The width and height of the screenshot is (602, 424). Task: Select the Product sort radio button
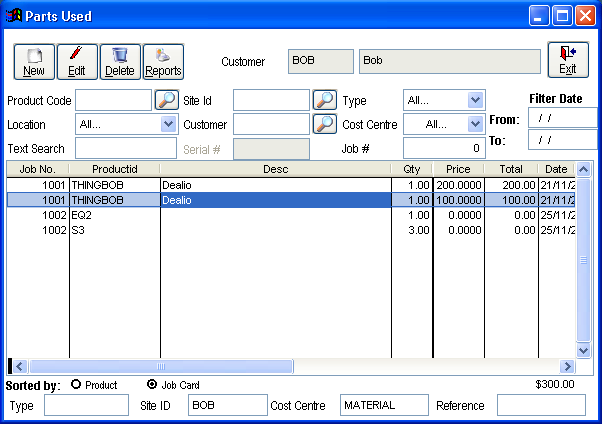click(x=76, y=385)
